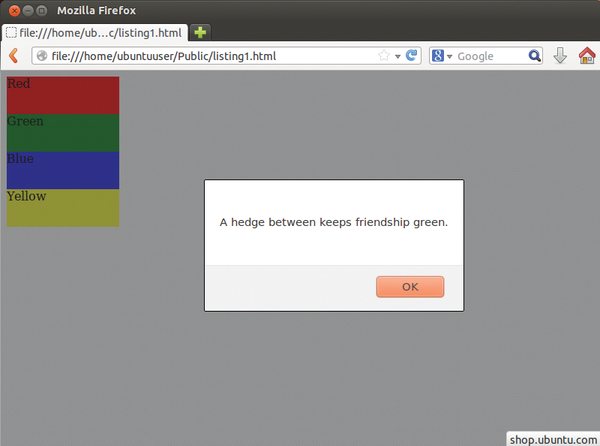
Task: Click the Green color block
Action: (x=63, y=132)
